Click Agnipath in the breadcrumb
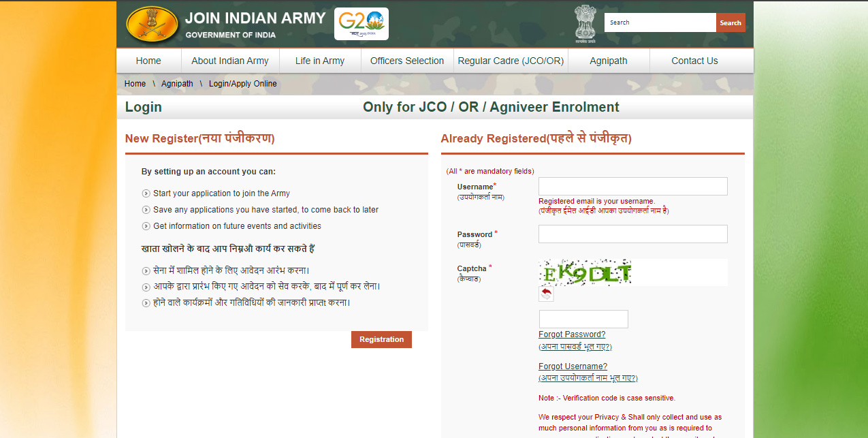 click(x=177, y=84)
